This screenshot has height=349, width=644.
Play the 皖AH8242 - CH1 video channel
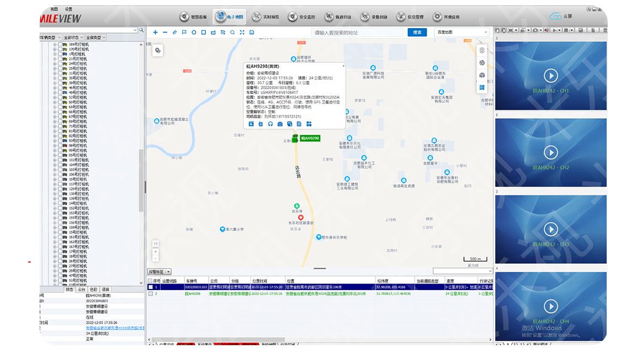(550, 75)
